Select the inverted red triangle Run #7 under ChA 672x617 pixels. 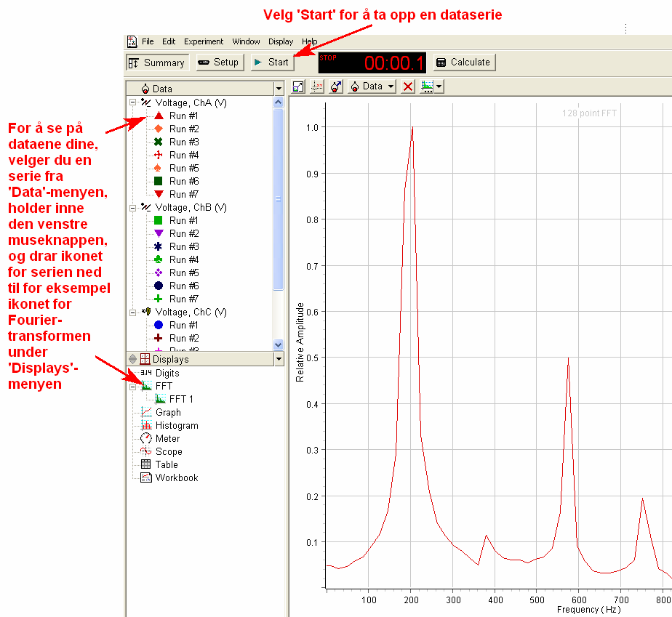[x=177, y=194]
